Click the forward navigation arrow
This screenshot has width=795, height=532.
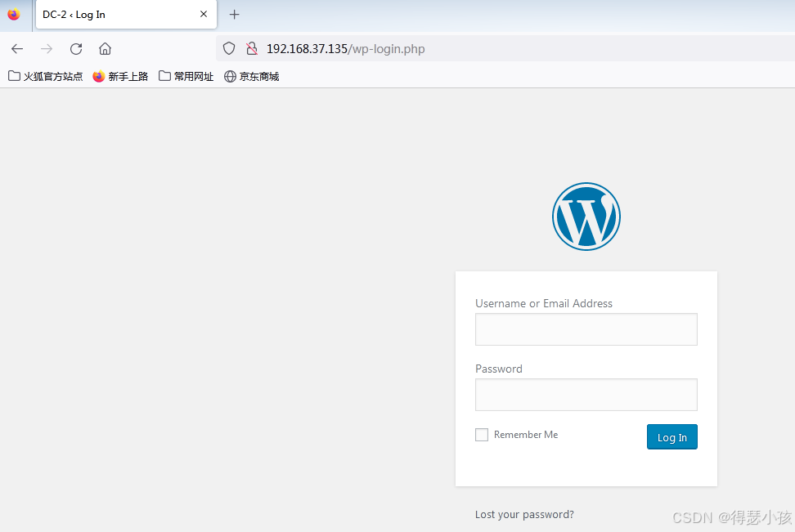coord(47,49)
